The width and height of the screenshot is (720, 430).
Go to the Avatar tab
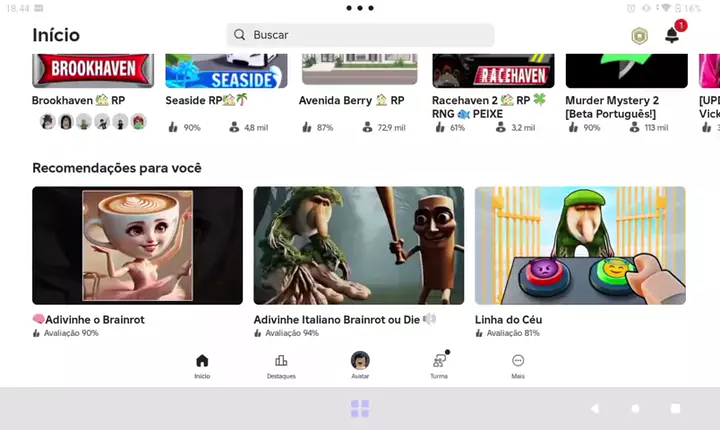360,365
